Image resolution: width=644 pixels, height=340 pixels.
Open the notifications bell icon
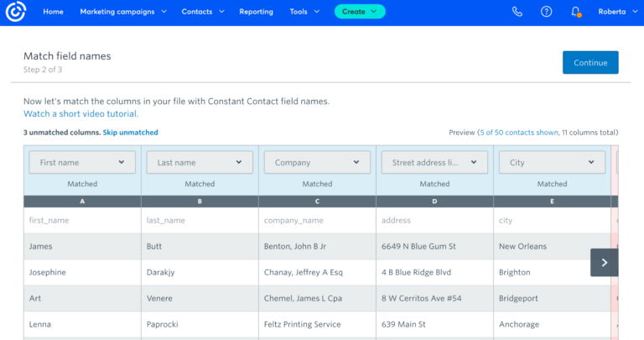[x=575, y=12]
